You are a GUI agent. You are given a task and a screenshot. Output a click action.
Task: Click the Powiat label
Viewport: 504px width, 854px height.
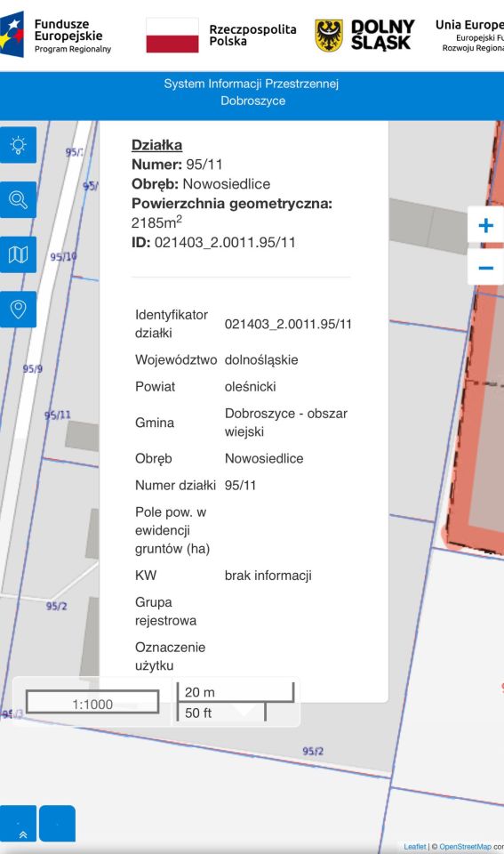tap(156, 387)
